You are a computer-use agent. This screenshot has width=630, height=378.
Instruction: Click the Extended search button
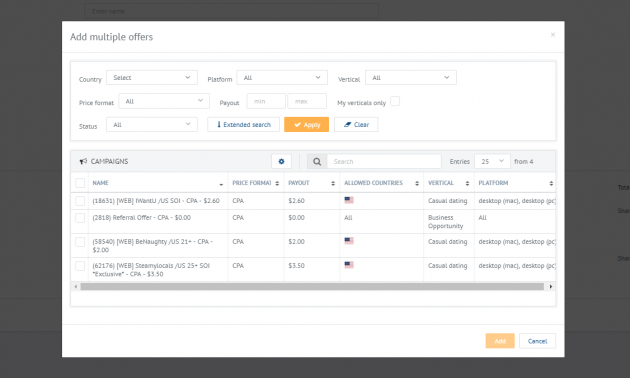[x=243, y=125]
